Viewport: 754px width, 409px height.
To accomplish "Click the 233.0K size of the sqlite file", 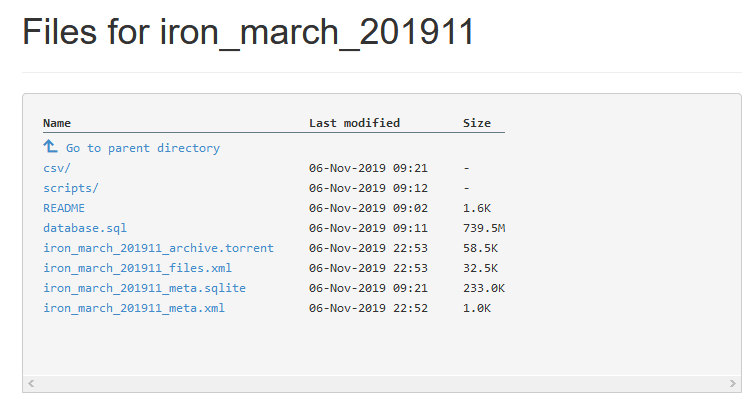I will (x=484, y=288).
